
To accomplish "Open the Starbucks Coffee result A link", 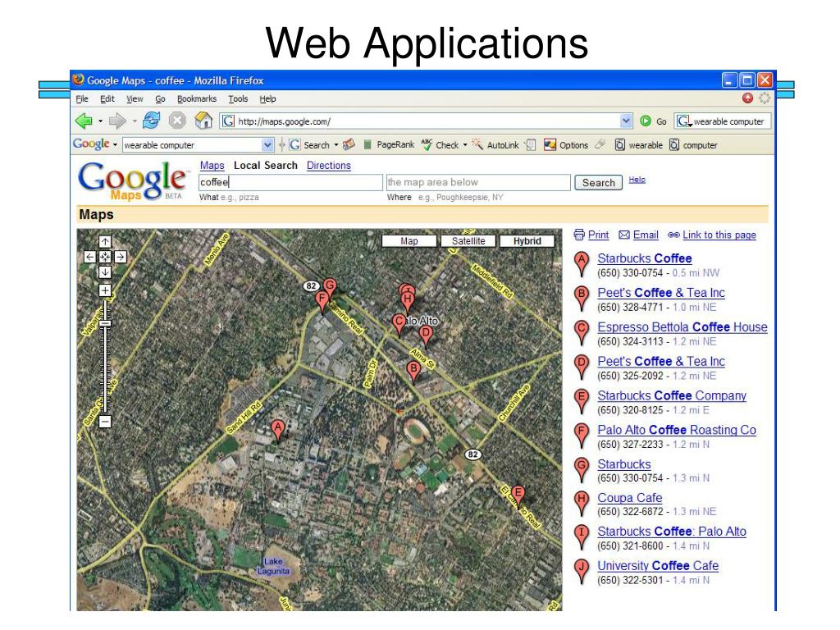I will coord(645,258).
